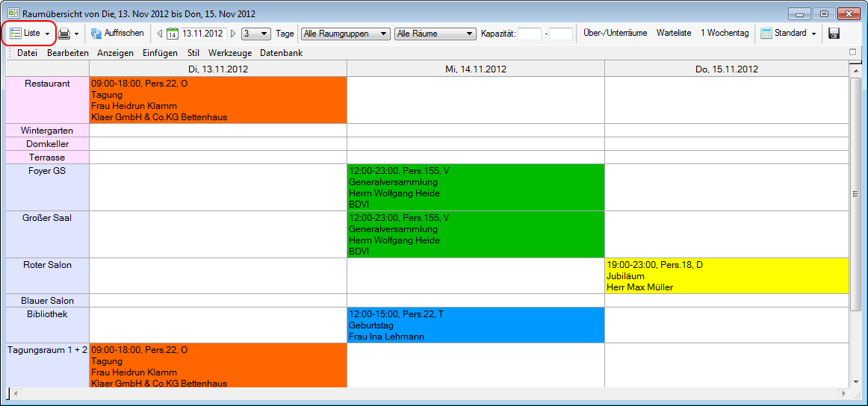This screenshot has height=406, width=868.
Task: Click the Standard layout calendar icon
Action: pyautogui.click(x=766, y=34)
